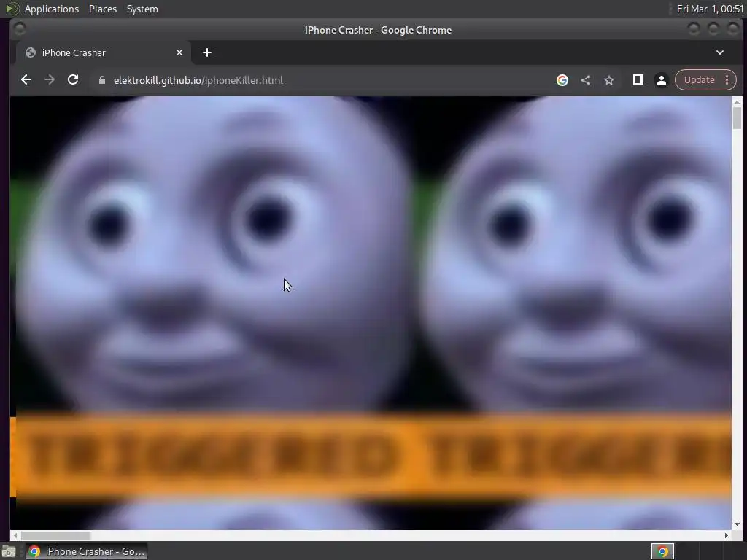Click the scroll down arrow
The height and width of the screenshot is (560, 747).
[737, 524]
